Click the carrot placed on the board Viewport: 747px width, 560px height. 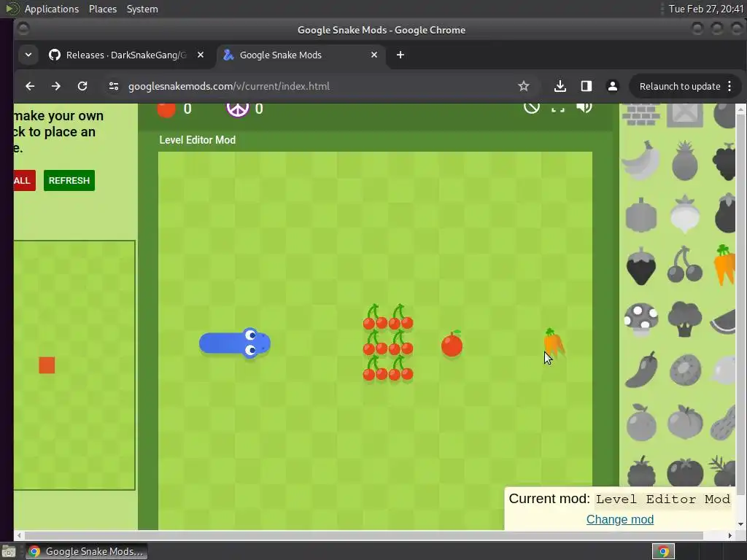tap(554, 343)
